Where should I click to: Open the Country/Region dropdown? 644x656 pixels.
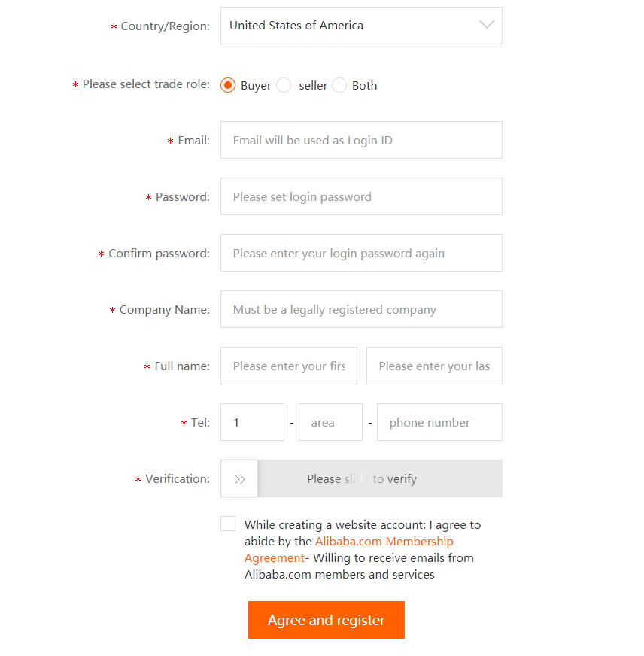[x=361, y=25]
